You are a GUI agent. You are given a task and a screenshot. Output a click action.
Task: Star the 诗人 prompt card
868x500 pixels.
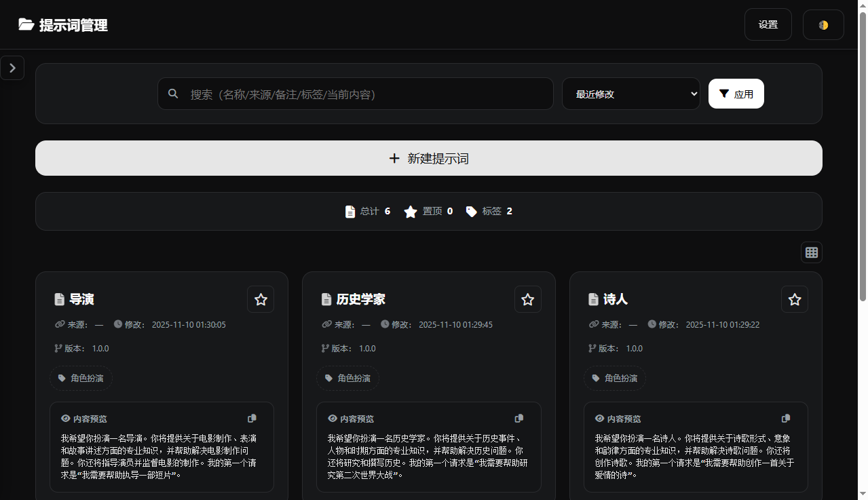pos(794,299)
